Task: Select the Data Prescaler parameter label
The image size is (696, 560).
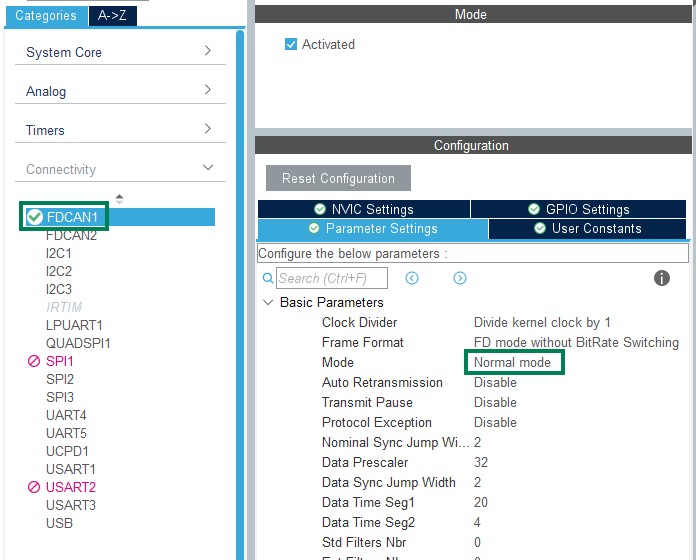Action: coord(365,462)
